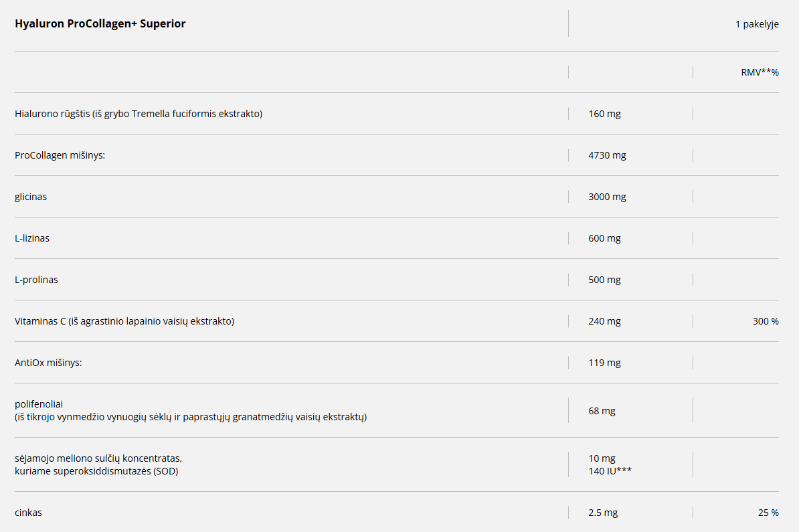Click the RMV**% column label
This screenshot has width=799, height=532.
760,72
